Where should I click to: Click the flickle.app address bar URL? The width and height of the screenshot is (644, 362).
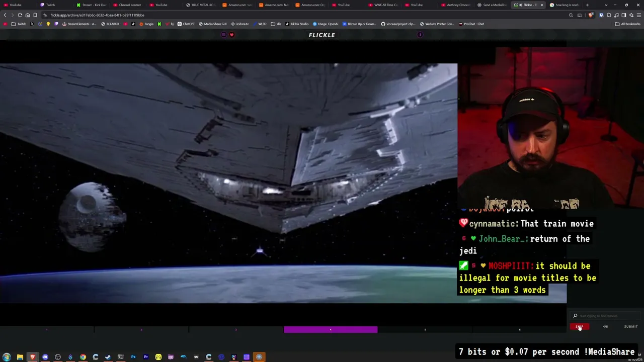point(97,15)
